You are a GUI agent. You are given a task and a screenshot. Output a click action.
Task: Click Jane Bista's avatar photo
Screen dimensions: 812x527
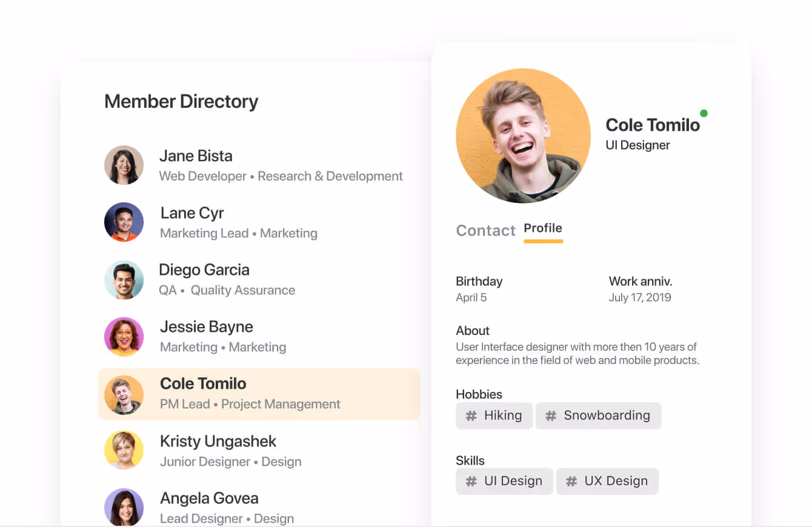[x=124, y=165]
